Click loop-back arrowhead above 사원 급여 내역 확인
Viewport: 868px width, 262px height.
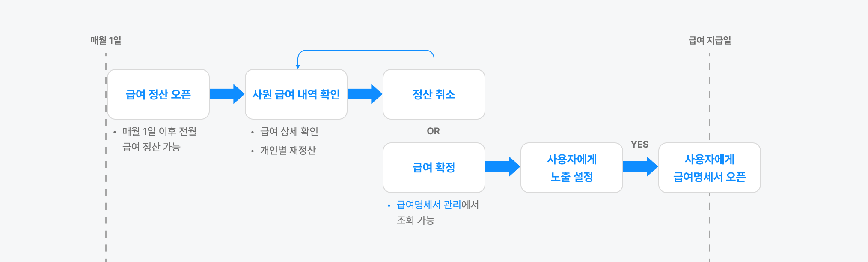coord(298,66)
